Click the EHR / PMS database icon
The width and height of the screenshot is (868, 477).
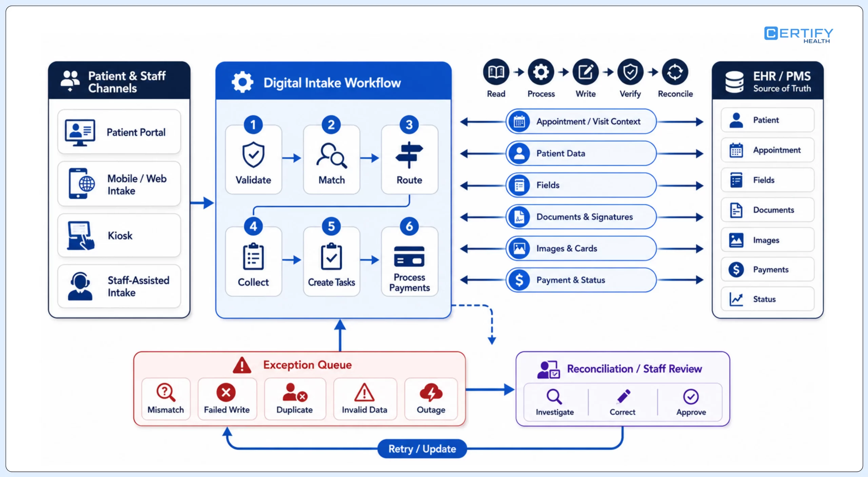tap(734, 82)
